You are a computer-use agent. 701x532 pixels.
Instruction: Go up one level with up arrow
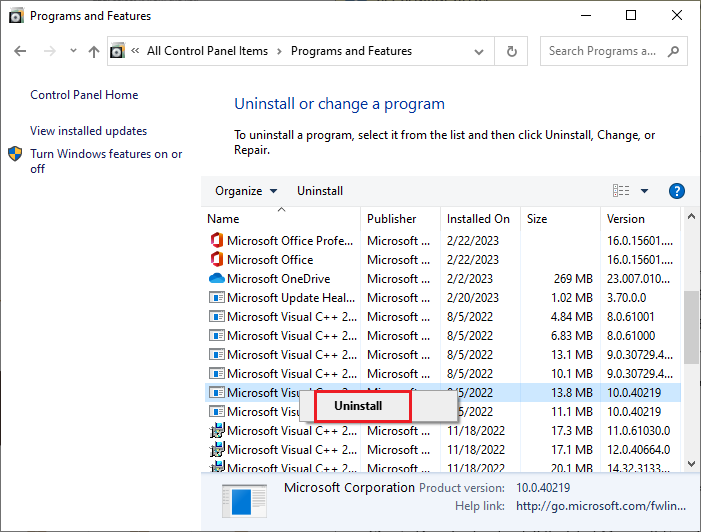(x=93, y=51)
